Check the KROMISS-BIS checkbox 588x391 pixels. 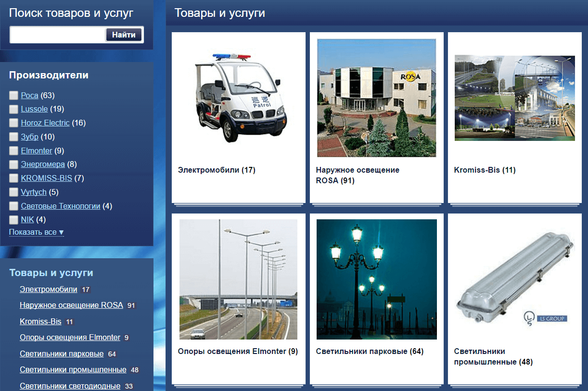[x=13, y=178]
